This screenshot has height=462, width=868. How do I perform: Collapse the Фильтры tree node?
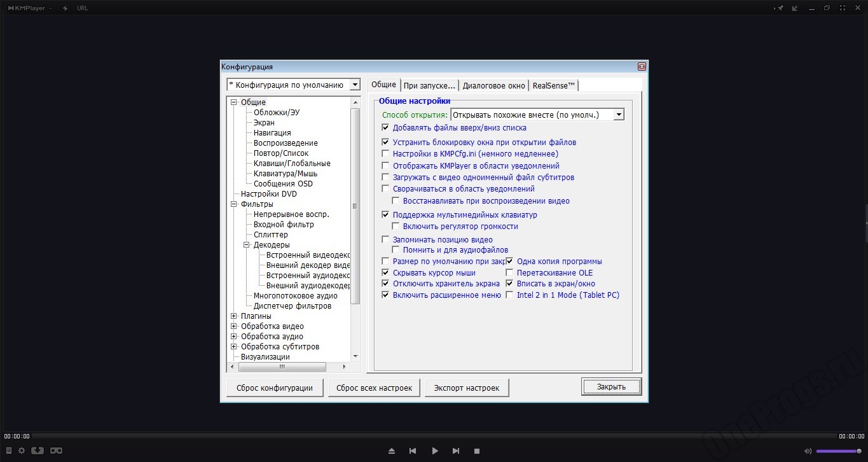click(x=234, y=204)
